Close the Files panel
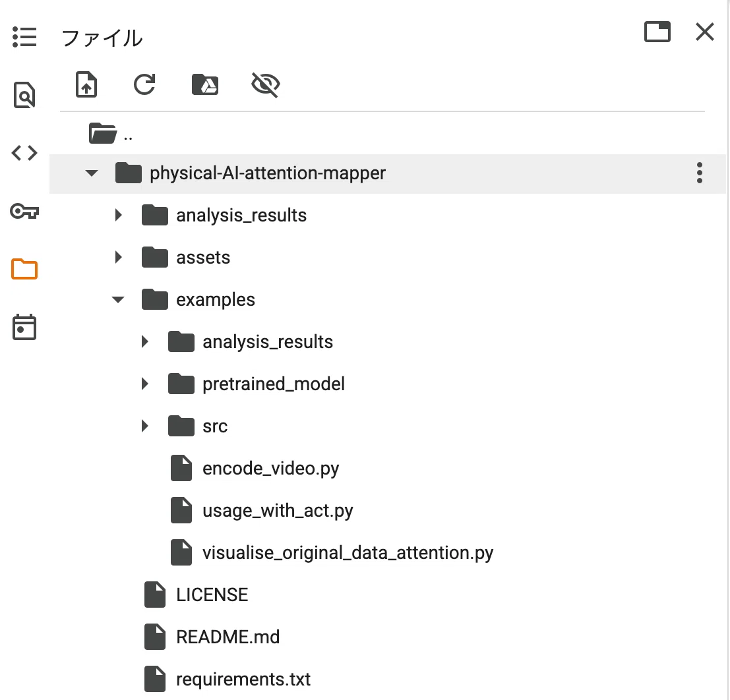 705,32
